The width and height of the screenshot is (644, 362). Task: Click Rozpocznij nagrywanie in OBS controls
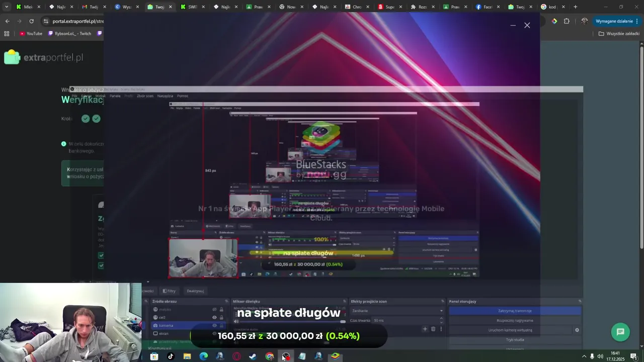click(x=515, y=320)
